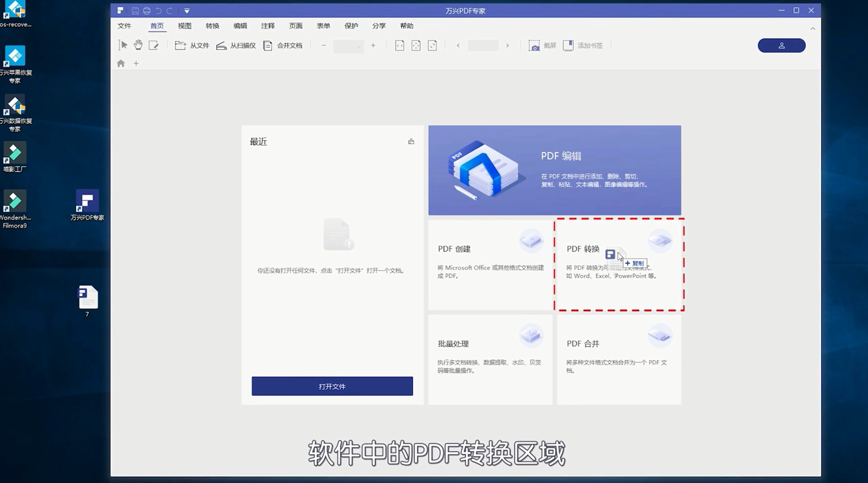Go to the Home tab icon
Screen dimensions: 868x483
tap(121, 63)
